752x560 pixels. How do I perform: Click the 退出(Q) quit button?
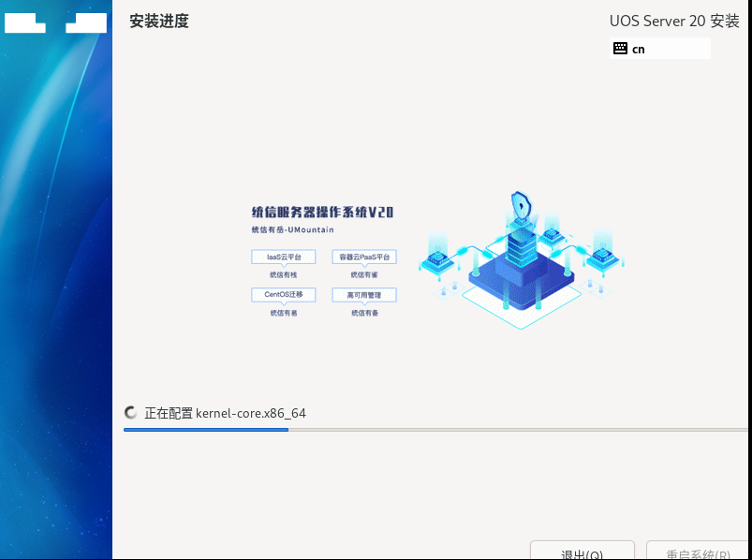point(582,551)
